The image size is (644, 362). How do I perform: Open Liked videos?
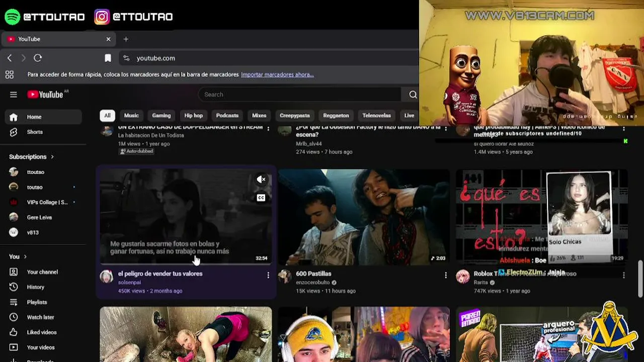coord(43,332)
